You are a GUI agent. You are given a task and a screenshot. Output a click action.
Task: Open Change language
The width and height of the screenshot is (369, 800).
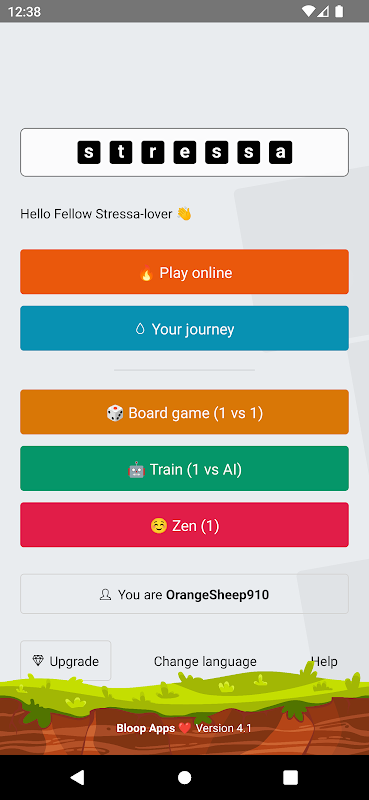pyautogui.click(x=205, y=662)
